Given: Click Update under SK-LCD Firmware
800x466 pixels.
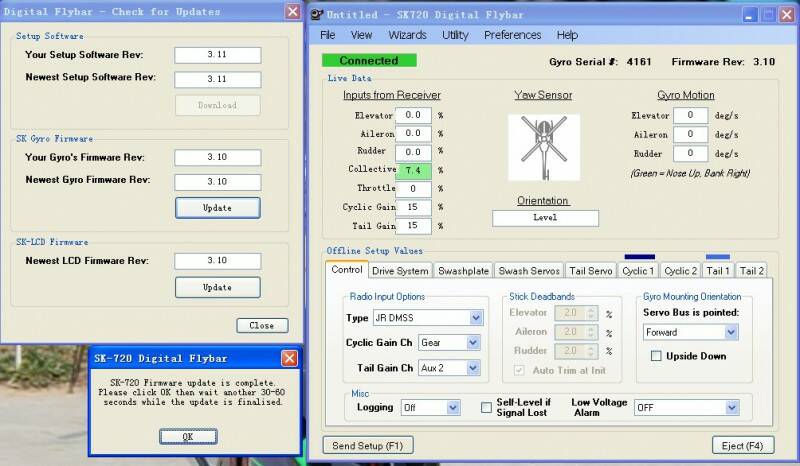Looking at the screenshot, I should tap(218, 287).
